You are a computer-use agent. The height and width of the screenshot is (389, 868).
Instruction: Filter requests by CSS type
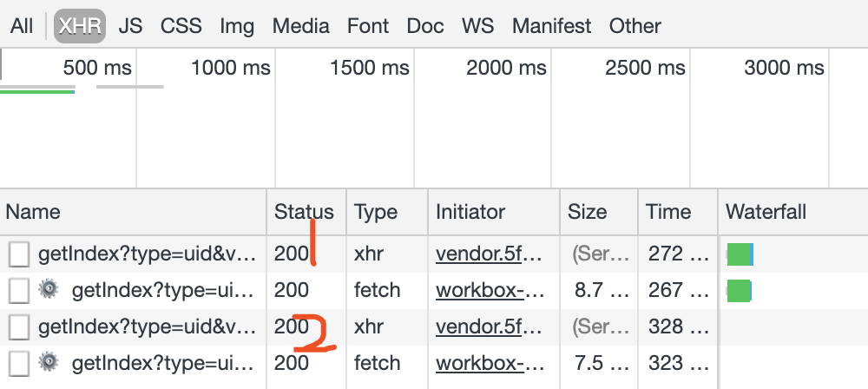(x=181, y=26)
